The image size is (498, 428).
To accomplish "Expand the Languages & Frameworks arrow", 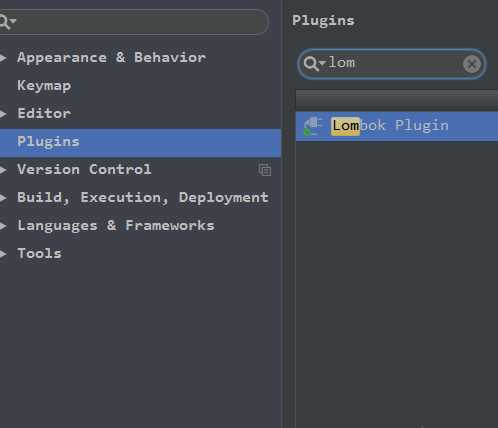I will pos(3,226).
